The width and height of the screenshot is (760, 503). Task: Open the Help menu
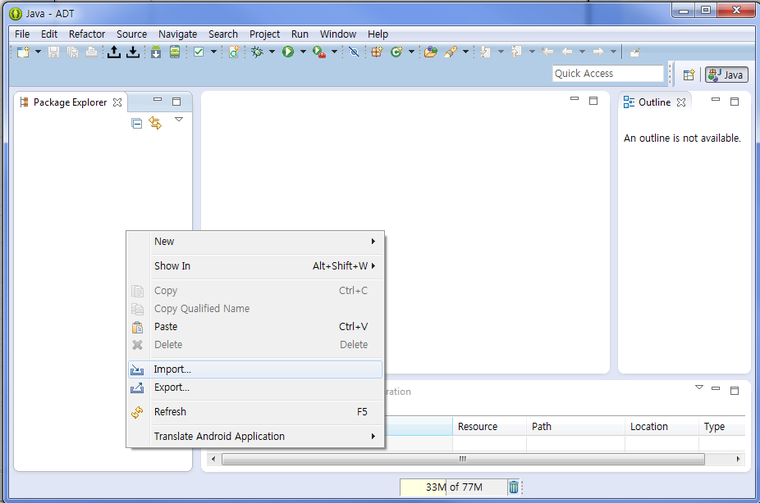coord(378,34)
